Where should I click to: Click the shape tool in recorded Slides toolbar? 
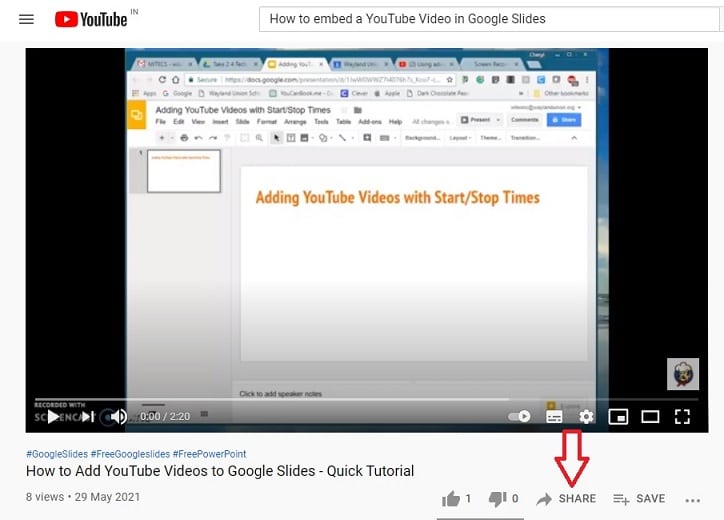coord(323,138)
